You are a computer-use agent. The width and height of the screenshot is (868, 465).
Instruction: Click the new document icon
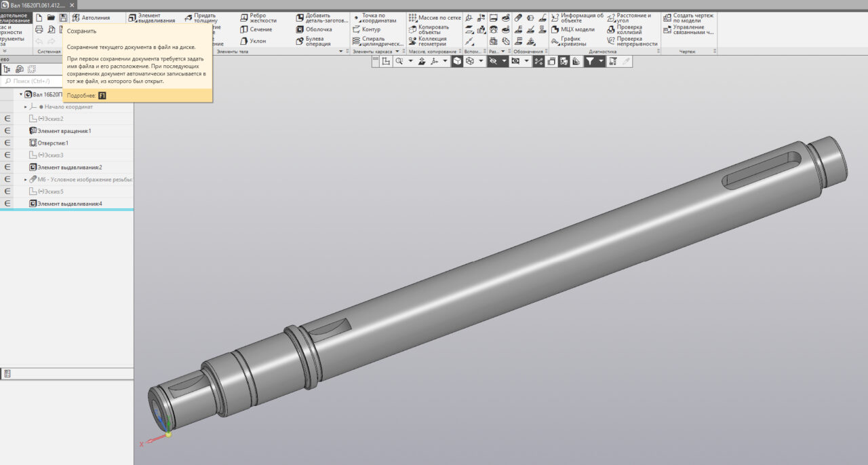point(39,18)
